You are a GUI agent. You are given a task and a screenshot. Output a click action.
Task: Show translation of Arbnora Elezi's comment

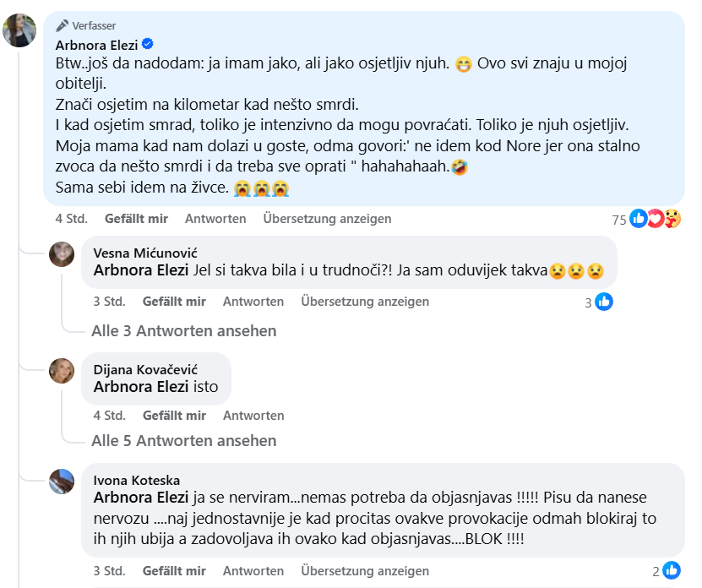click(327, 219)
